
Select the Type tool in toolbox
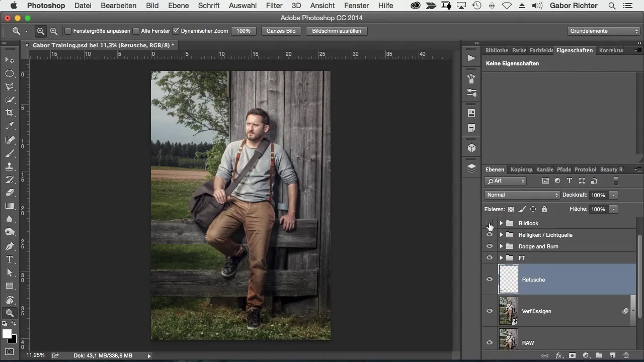(x=10, y=259)
